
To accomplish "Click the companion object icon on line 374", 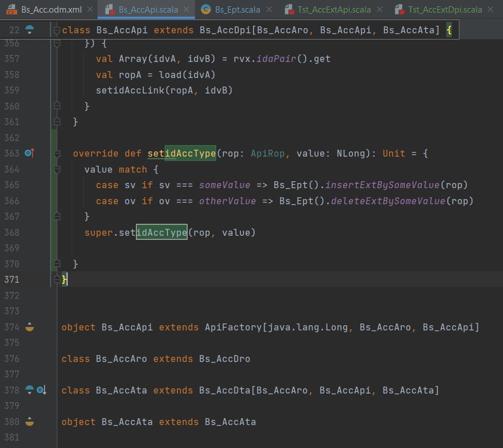I will 30,327.
